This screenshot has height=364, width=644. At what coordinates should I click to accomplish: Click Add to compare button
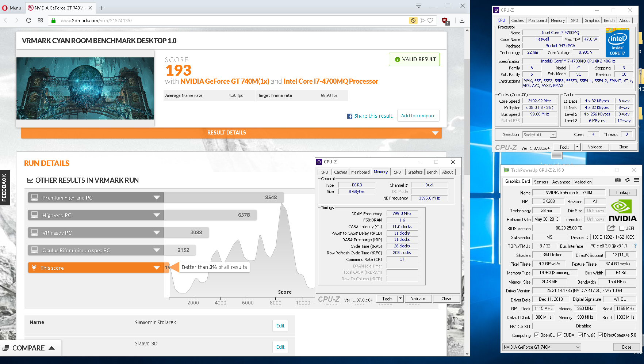pos(418,116)
